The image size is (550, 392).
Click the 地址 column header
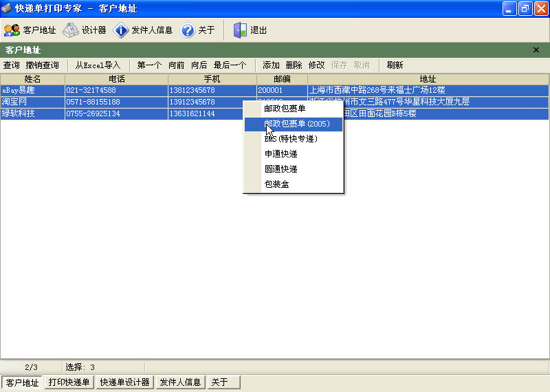[x=428, y=79]
